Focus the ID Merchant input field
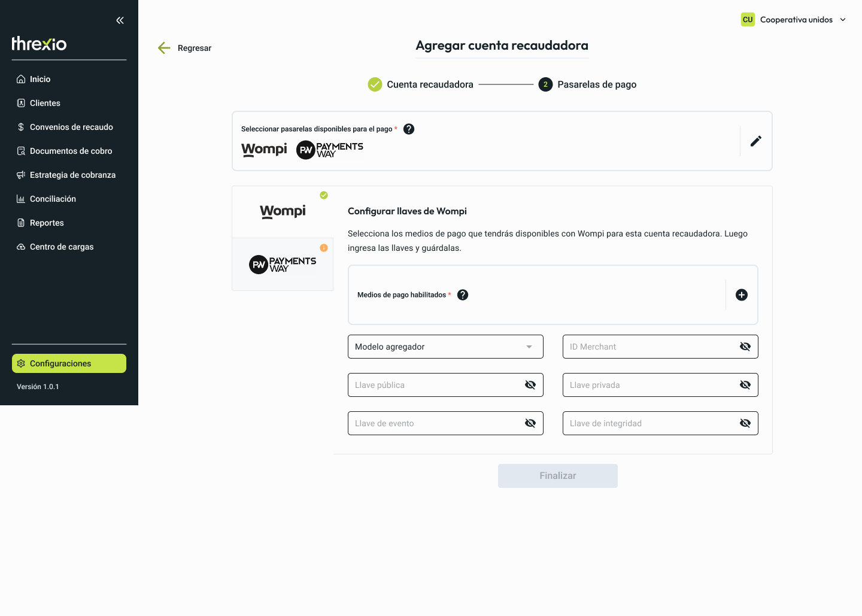This screenshot has height=616, width=862. [660, 347]
